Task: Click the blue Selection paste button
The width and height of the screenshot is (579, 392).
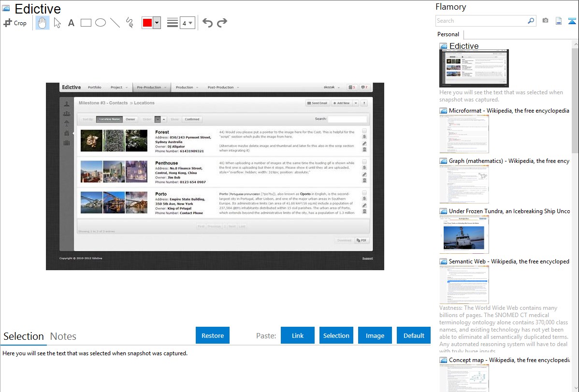Action: tap(336, 335)
